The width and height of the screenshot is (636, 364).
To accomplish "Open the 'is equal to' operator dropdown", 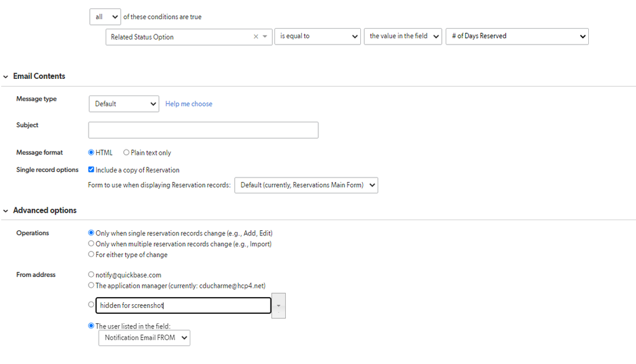I will tap(318, 36).
